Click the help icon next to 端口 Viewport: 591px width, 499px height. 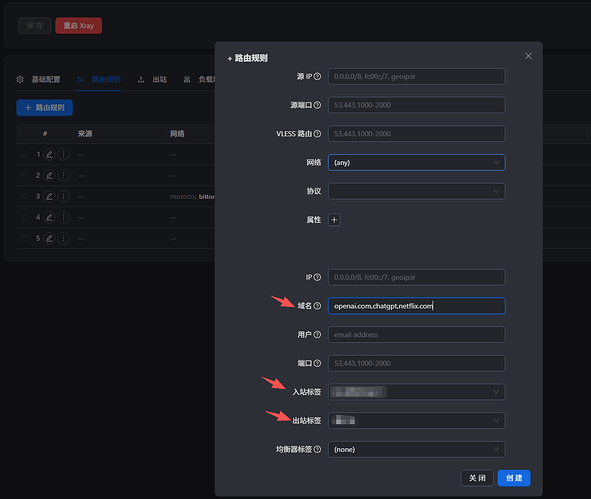[317, 363]
